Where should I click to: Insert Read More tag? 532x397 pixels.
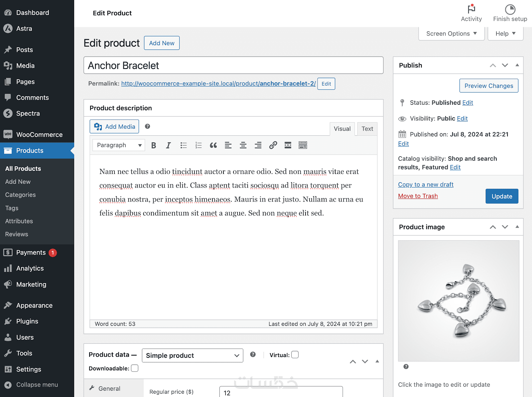point(288,145)
